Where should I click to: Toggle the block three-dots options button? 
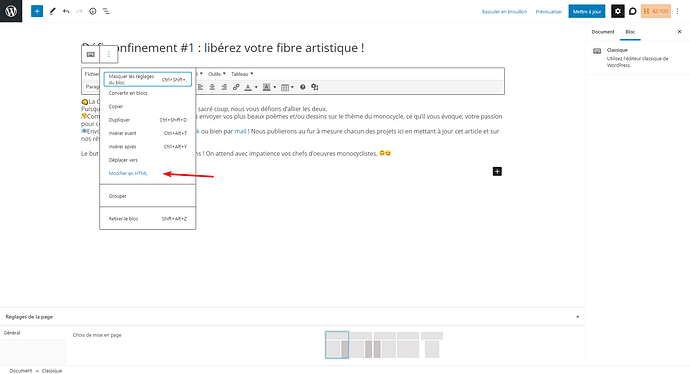[x=109, y=55]
